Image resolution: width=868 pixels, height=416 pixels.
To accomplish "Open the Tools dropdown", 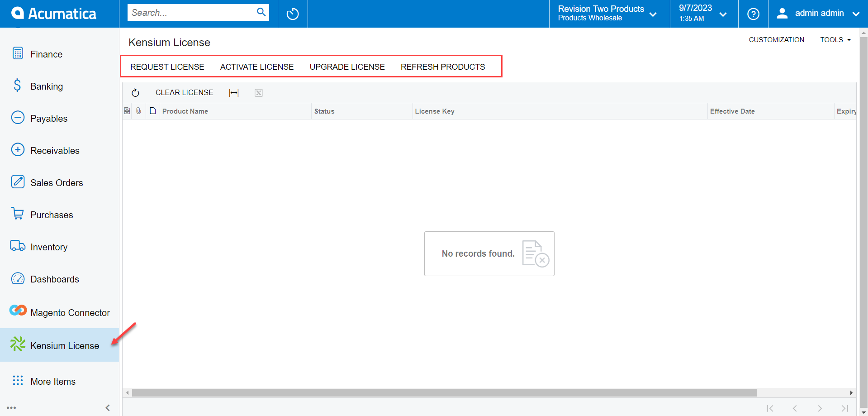I will (835, 39).
